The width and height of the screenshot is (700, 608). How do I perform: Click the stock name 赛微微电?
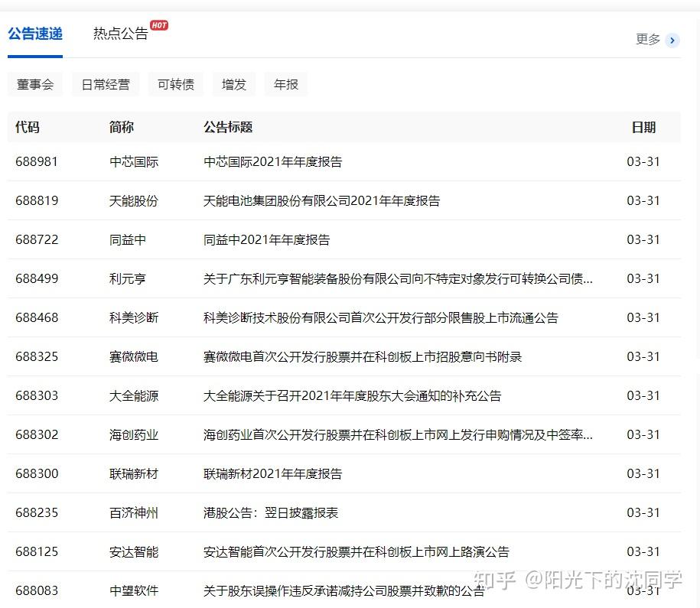click(x=134, y=356)
